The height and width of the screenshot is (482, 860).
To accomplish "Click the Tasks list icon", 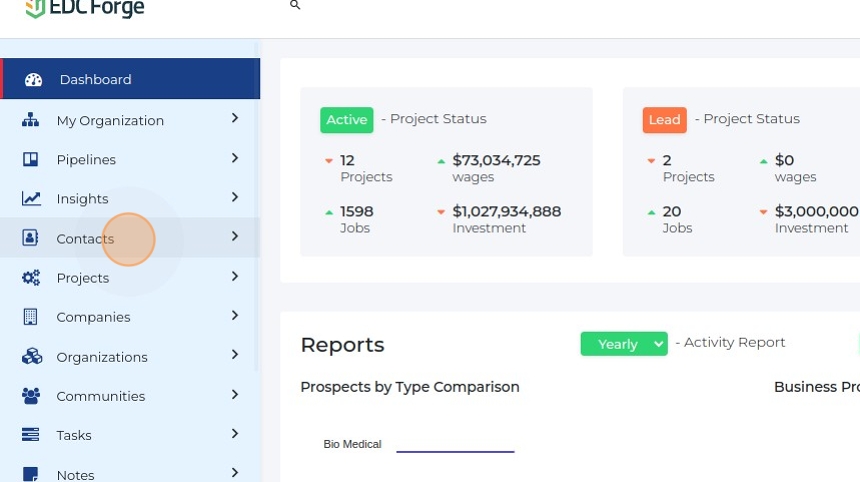I will coord(30,434).
